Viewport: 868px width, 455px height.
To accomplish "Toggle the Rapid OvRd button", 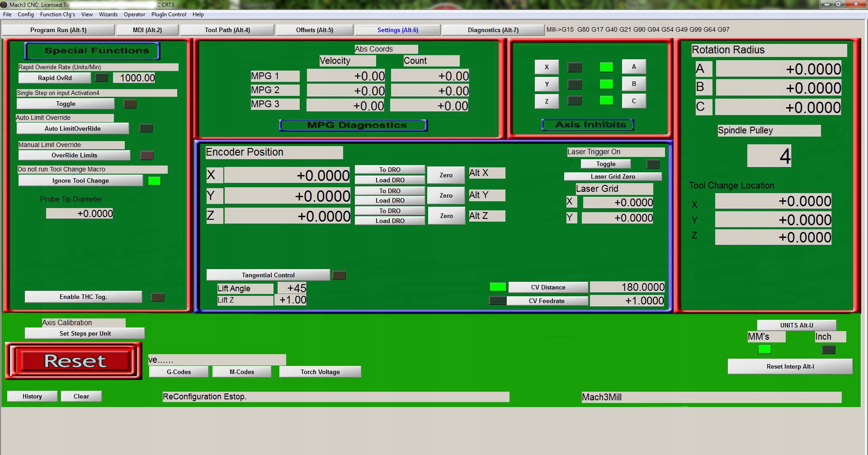I will tap(55, 78).
